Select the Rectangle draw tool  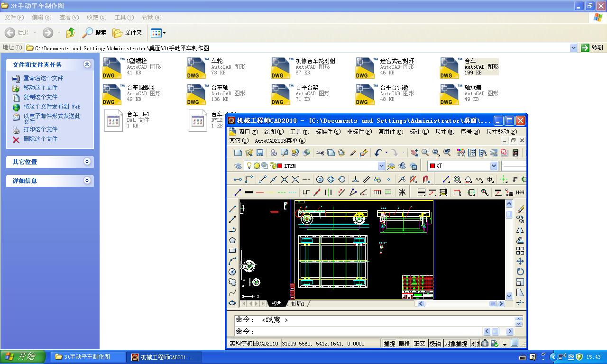(232, 251)
